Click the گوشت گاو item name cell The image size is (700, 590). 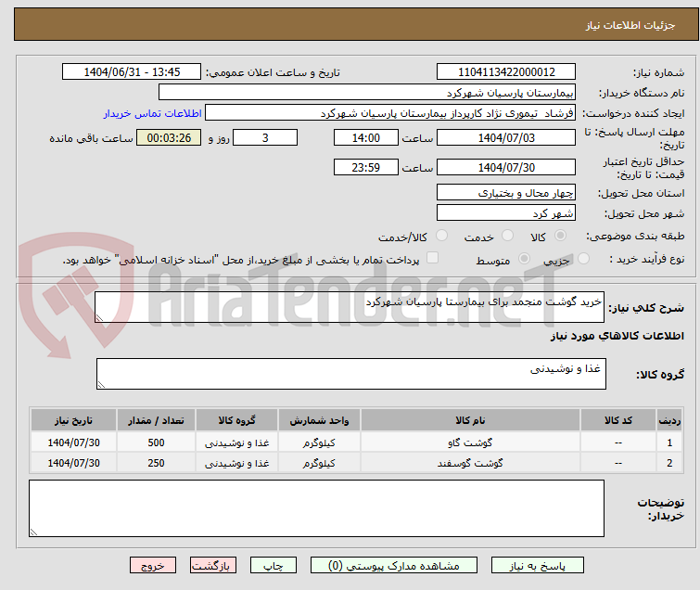[471, 442]
